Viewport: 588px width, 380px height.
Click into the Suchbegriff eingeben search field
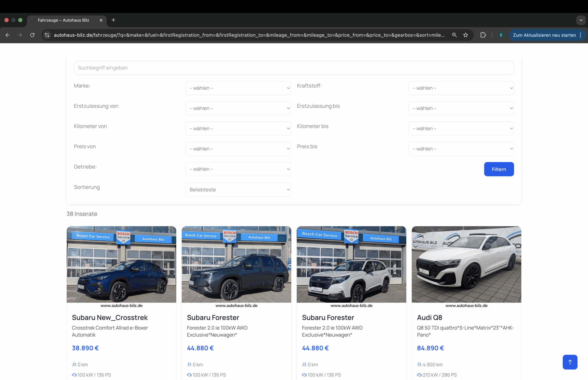(294, 68)
